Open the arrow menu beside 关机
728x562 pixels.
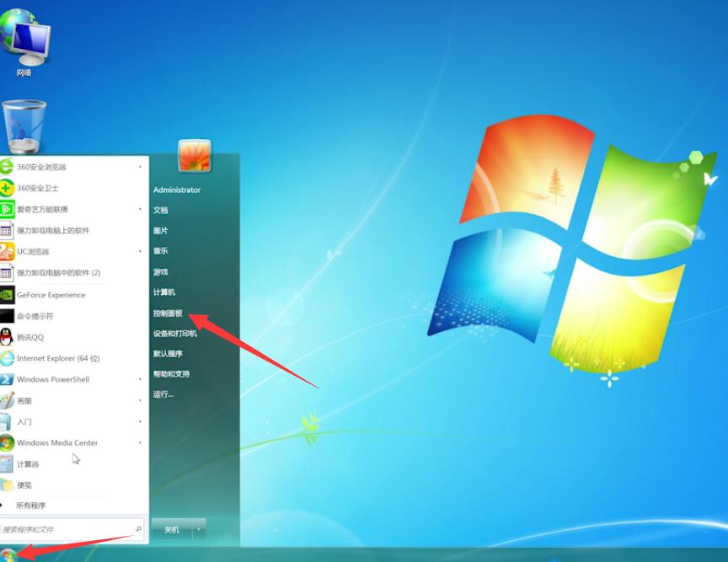199,529
